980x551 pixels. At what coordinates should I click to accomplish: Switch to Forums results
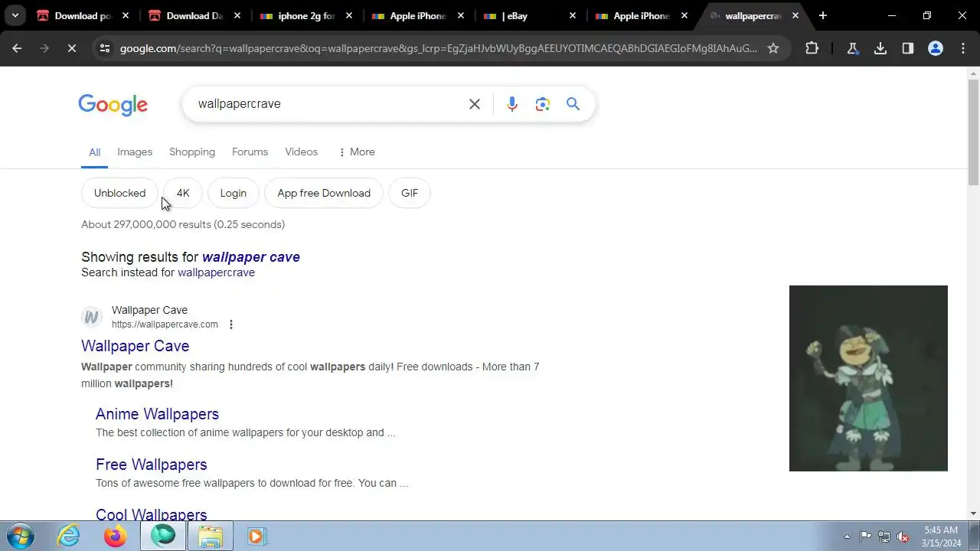250,152
